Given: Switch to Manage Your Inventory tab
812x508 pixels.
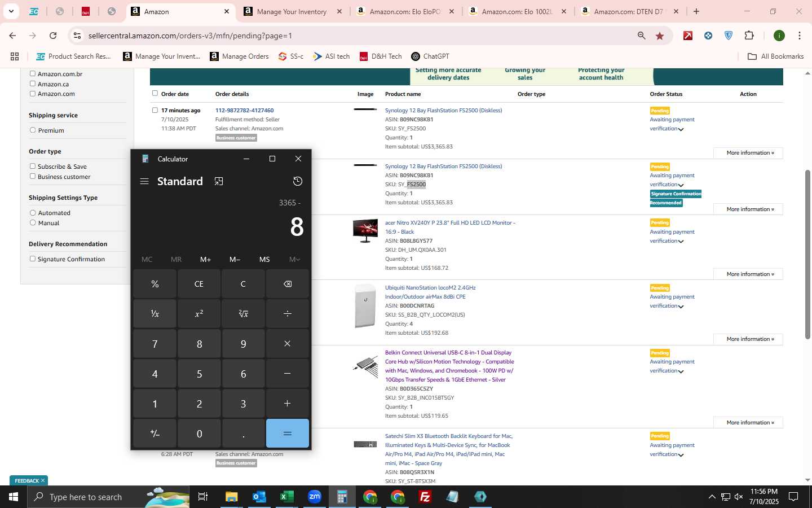Looking at the screenshot, I should point(292,11).
